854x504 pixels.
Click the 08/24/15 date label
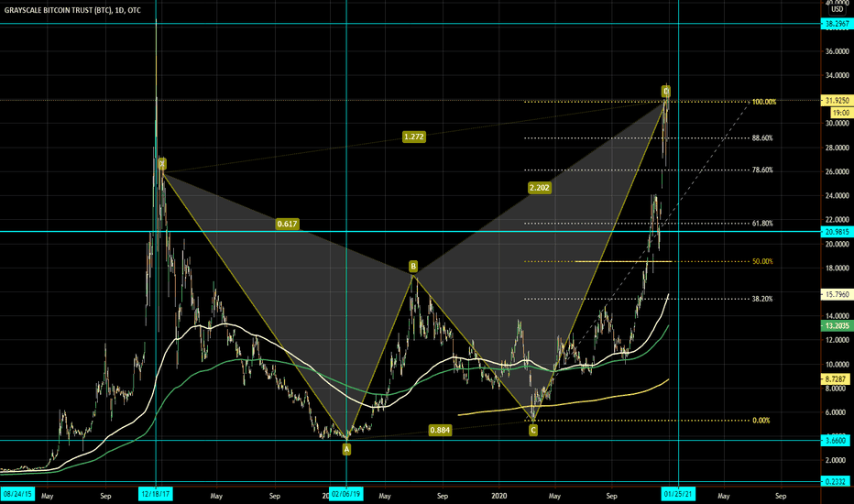pos(17,494)
